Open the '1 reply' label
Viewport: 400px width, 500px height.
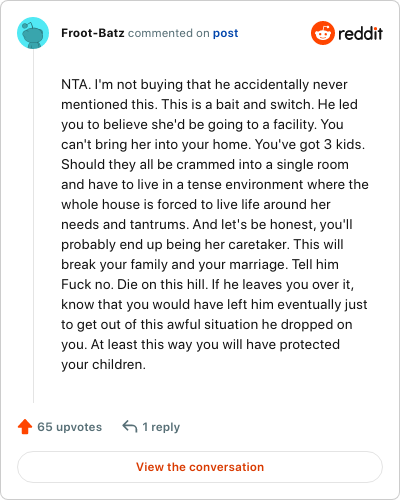pyautogui.click(x=161, y=427)
